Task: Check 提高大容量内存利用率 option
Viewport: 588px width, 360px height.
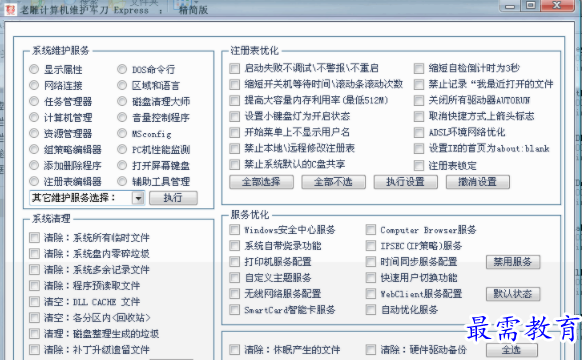Action: click(235, 100)
